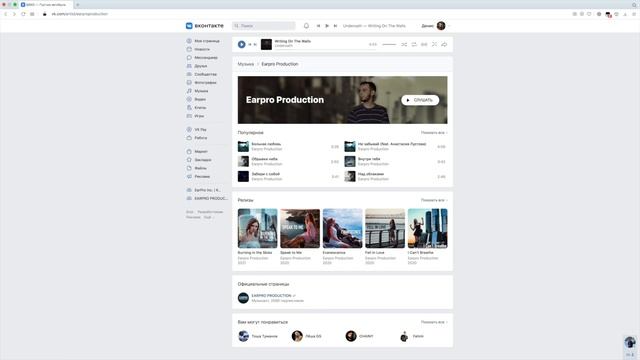Open Speak to Me album cover
This screenshot has width=640, height=360.
(x=300, y=228)
